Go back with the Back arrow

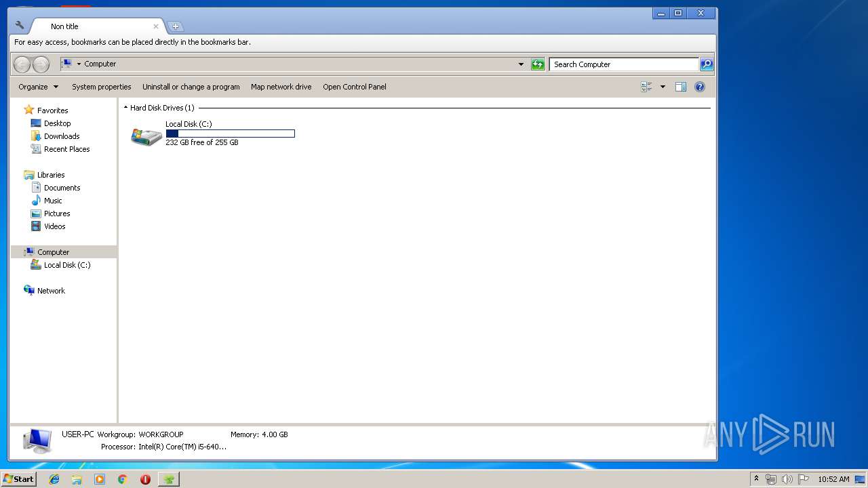22,64
